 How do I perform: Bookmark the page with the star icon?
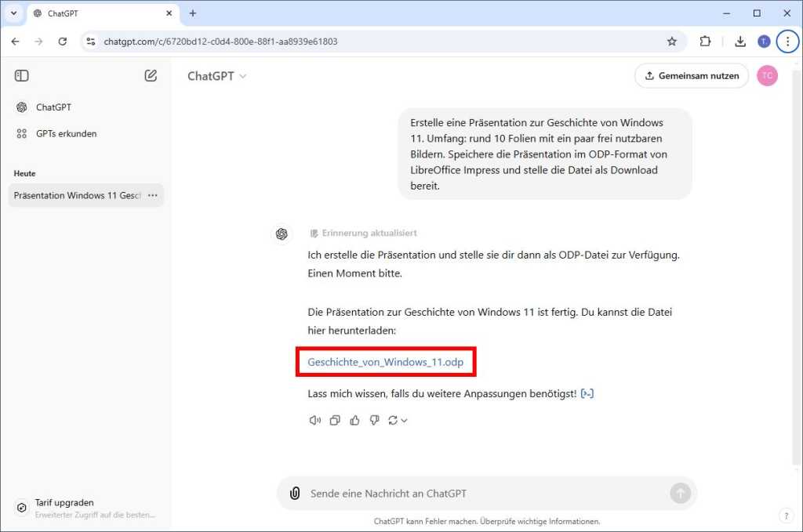pyautogui.click(x=673, y=41)
